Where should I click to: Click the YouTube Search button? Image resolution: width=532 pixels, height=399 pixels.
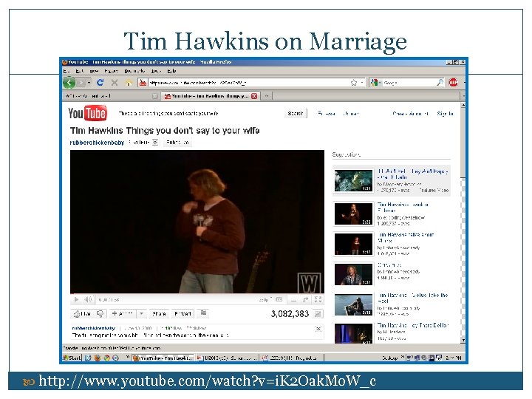tap(295, 113)
